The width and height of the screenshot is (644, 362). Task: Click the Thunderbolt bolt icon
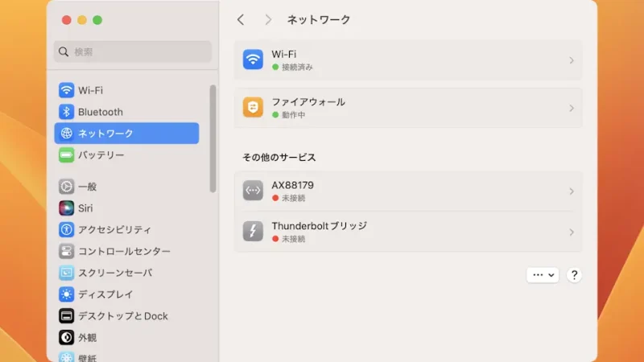[253, 231]
